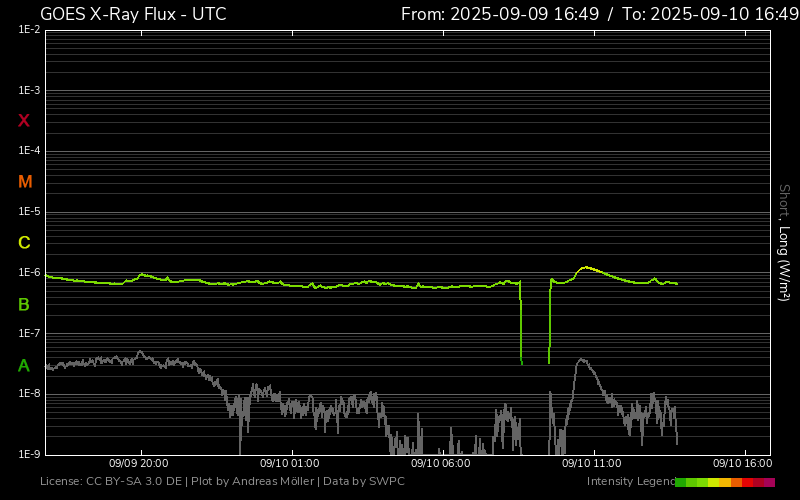800x500 pixels.
Task: Click the vertical "Short, Long (W/m²)" axis title
Action: (x=784, y=243)
